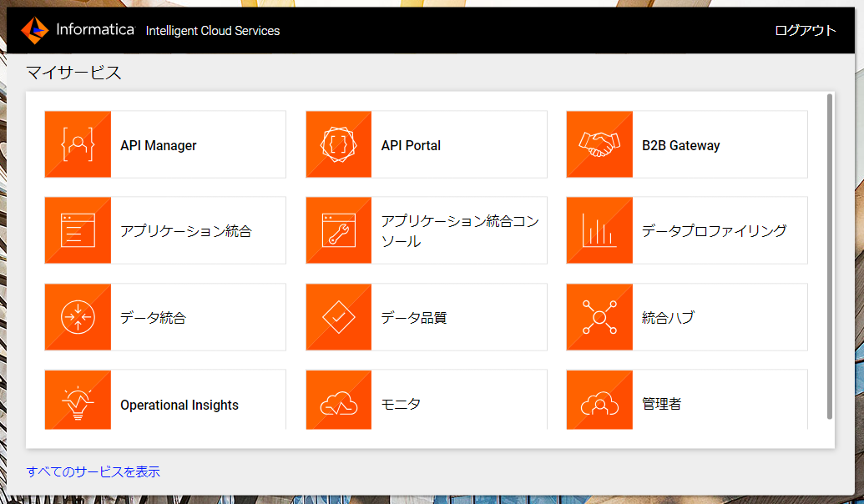864x504 pixels.
Task: Click the Intelligent Cloud Services title text
Action: (213, 31)
